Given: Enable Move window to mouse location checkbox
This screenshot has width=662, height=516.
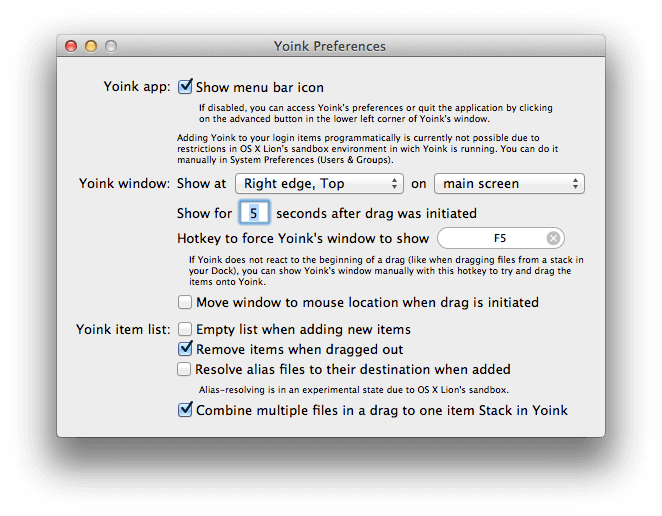Looking at the screenshot, I should pos(184,302).
